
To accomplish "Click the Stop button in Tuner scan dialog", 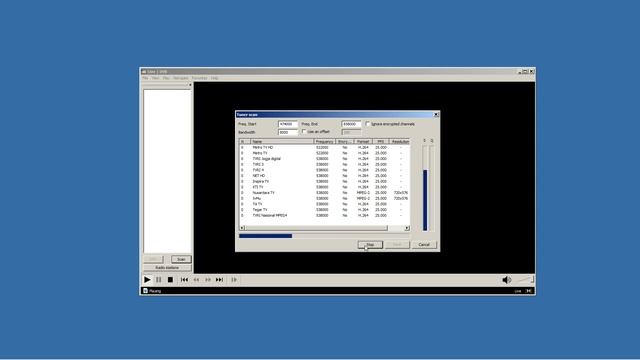I will point(370,244).
